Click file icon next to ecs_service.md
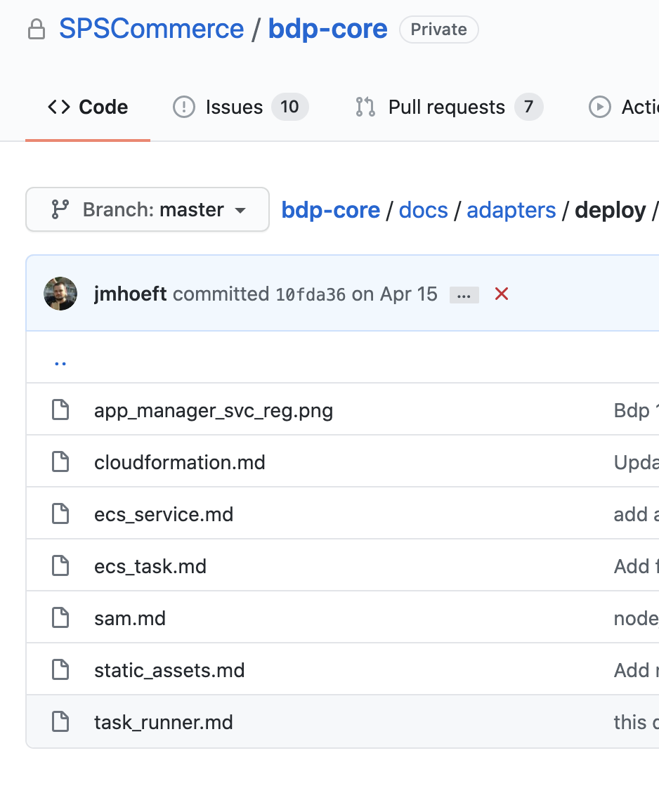Image resolution: width=659 pixels, height=812 pixels. click(60, 513)
